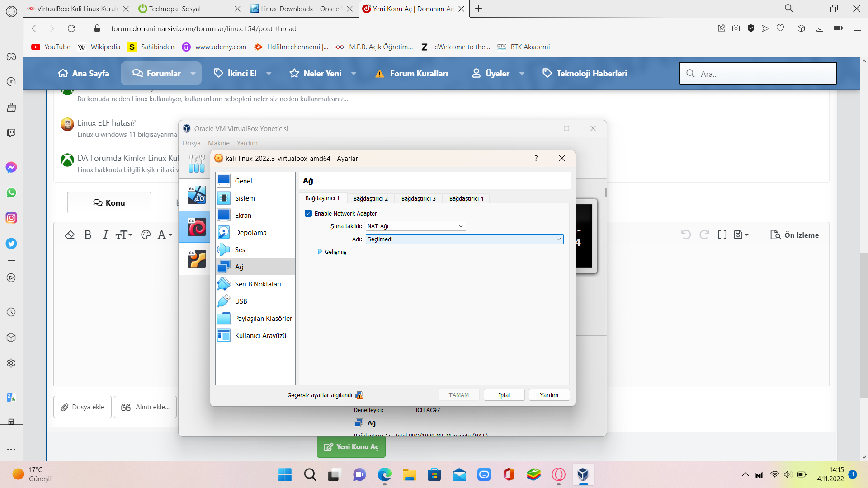Click the İptal button
This screenshot has width=868, height=488.
(504, 395)
